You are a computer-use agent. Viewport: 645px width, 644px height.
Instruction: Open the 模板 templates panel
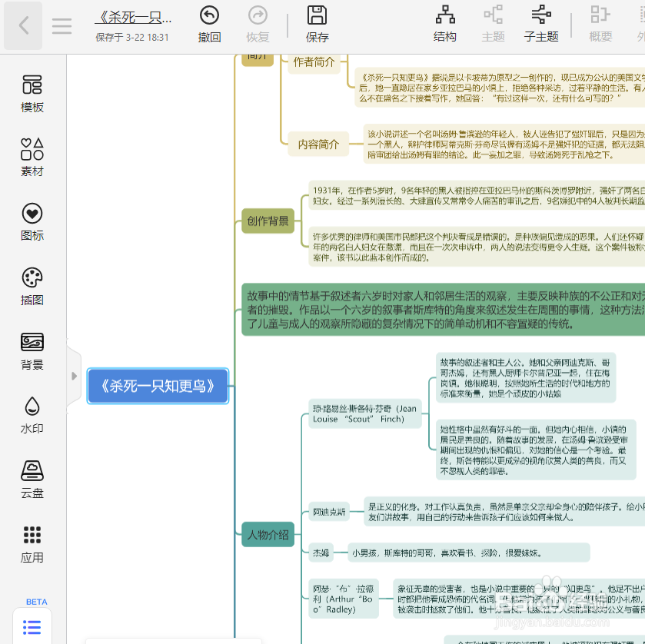(x=32, y=92)
